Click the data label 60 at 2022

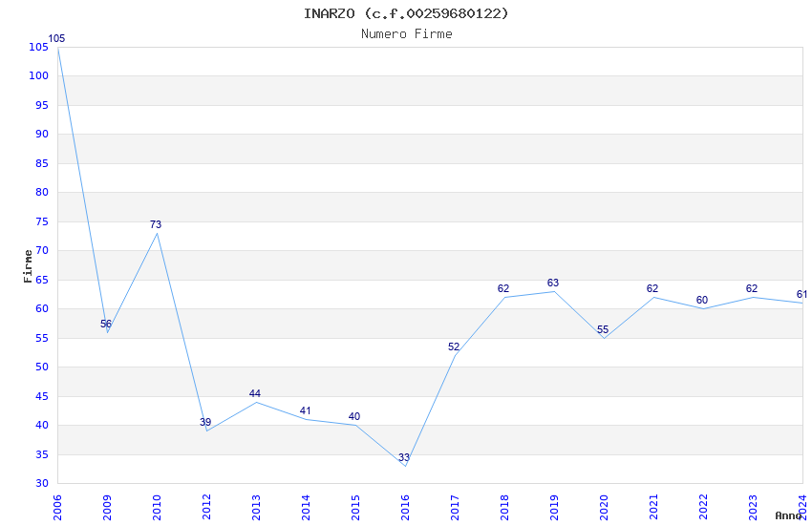[x=702, y=300]
